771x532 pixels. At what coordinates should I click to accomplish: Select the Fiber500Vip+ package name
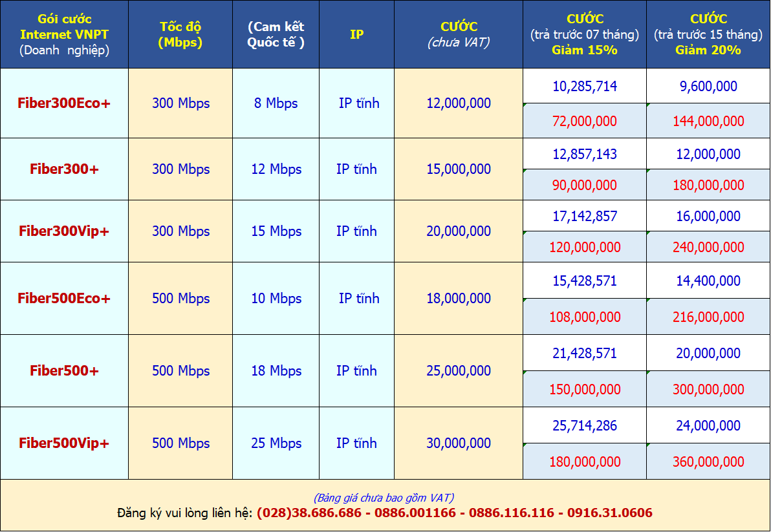click(64, 443)
